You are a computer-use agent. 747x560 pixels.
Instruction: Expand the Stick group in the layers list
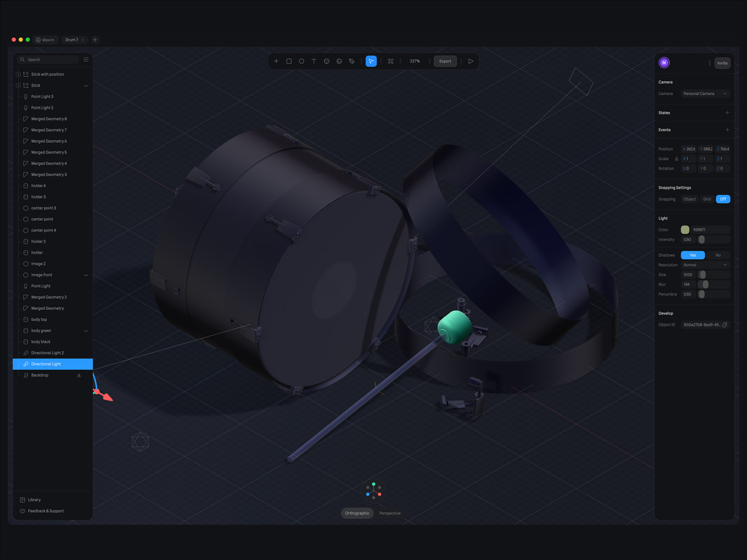coord(18,85)
